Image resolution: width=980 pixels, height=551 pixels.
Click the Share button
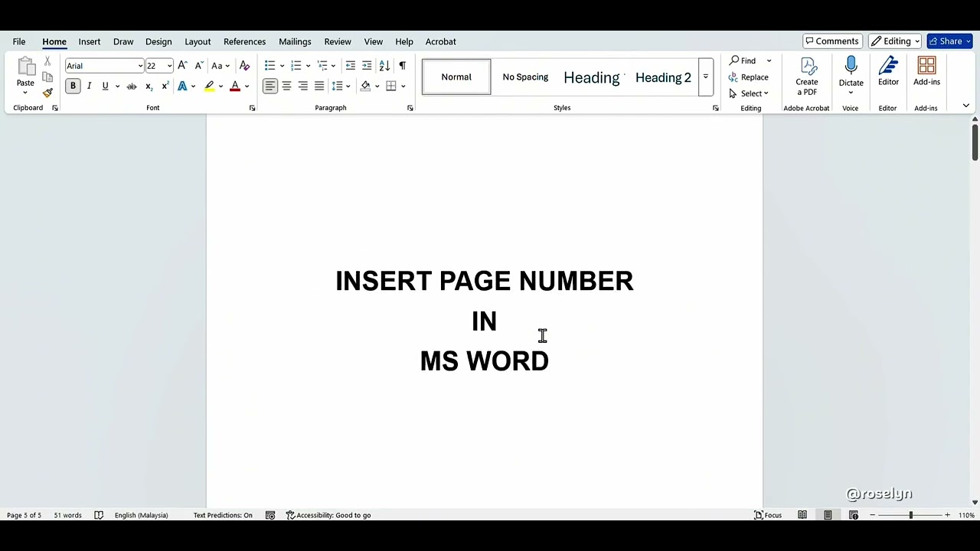[x=949, y=41]
